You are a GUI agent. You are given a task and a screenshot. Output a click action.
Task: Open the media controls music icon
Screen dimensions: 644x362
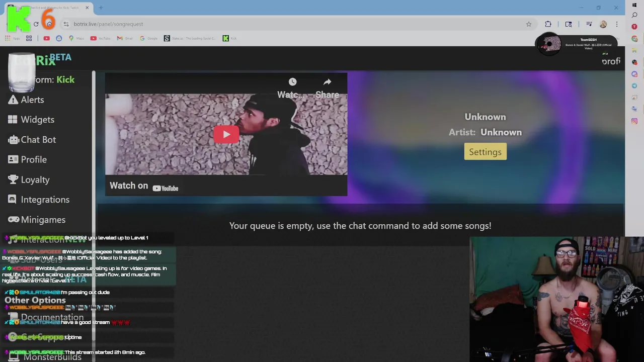589,24
